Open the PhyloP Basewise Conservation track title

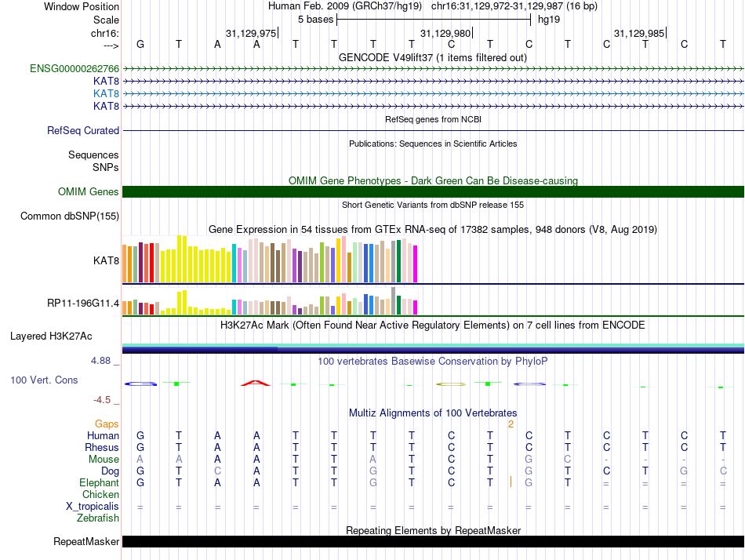click(433, 362)
